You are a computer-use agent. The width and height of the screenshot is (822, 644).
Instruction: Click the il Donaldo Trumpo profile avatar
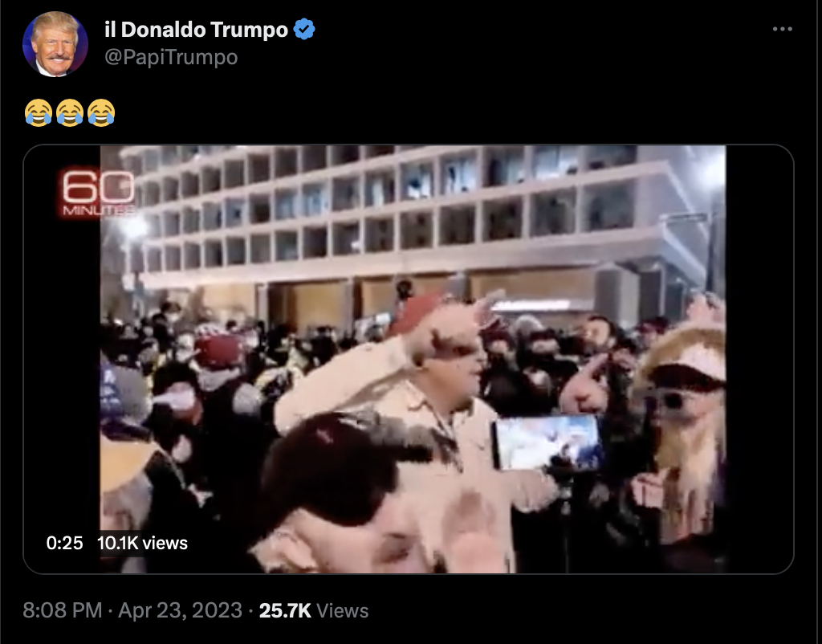55,44
